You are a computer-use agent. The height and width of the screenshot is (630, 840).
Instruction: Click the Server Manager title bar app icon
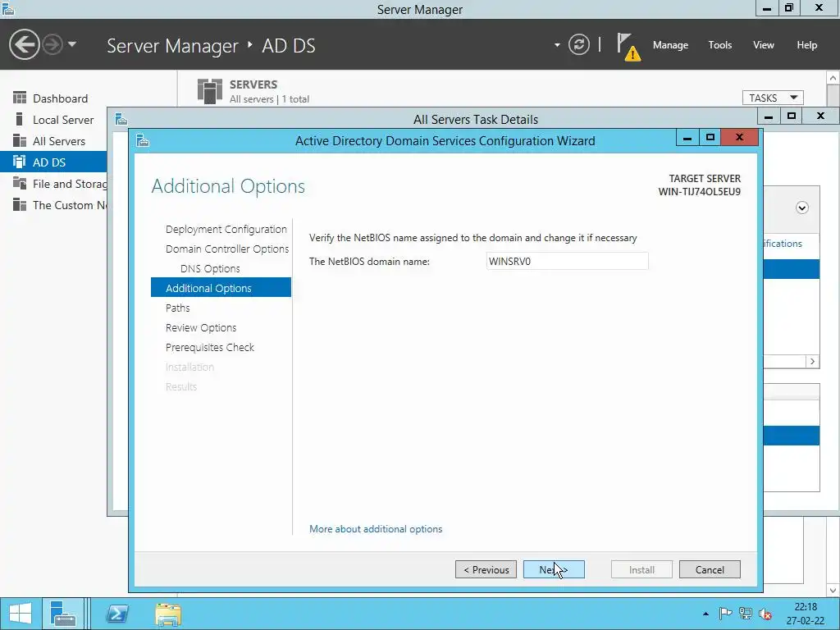[x=7, y=8]
